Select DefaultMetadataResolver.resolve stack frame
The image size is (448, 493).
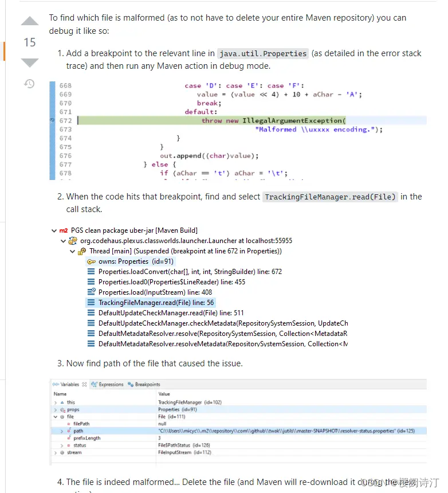point(223,334)
